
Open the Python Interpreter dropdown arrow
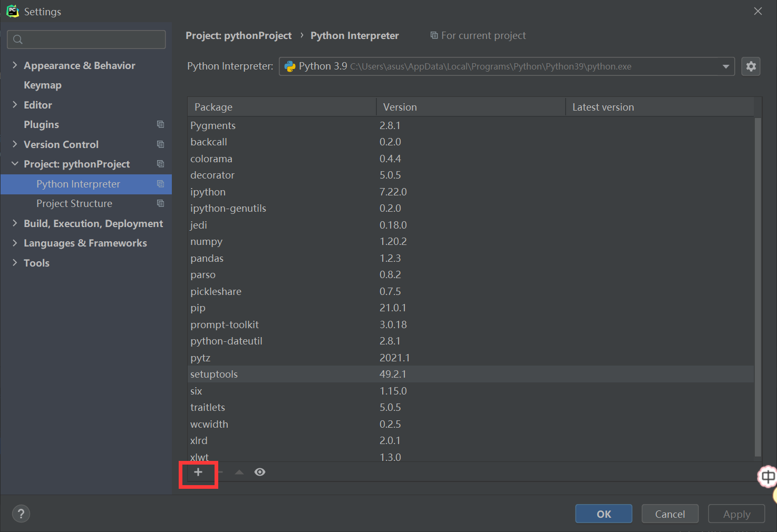click(x=726, y=66)
